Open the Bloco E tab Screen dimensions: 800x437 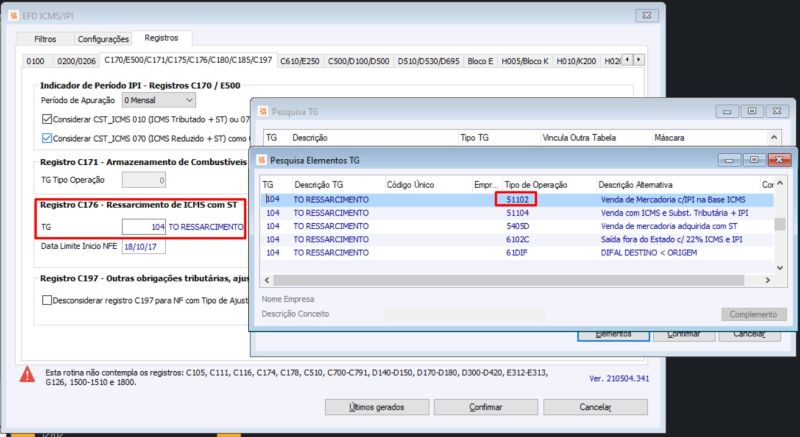480,61
